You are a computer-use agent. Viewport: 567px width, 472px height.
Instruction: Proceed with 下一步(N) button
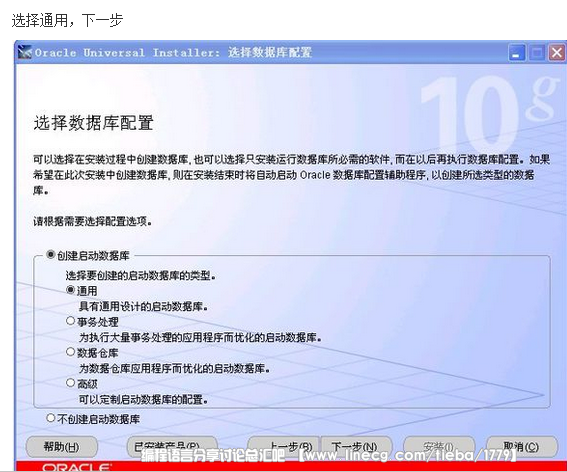357,447
